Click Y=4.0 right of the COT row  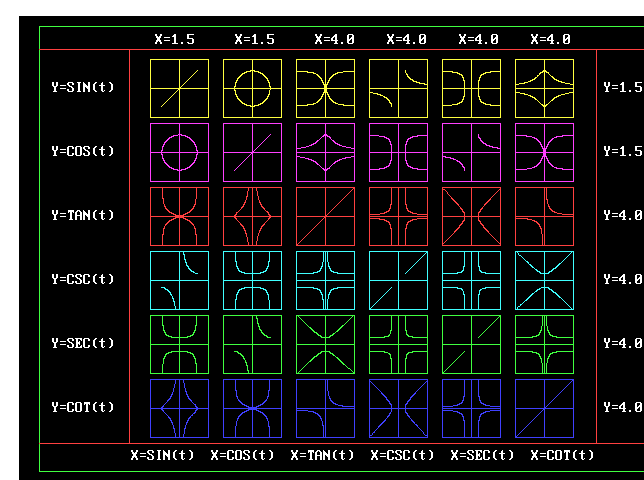(623, 407)
